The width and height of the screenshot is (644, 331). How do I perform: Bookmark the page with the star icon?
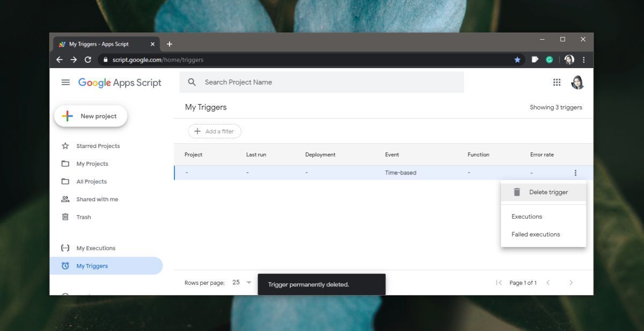(517, 60)
